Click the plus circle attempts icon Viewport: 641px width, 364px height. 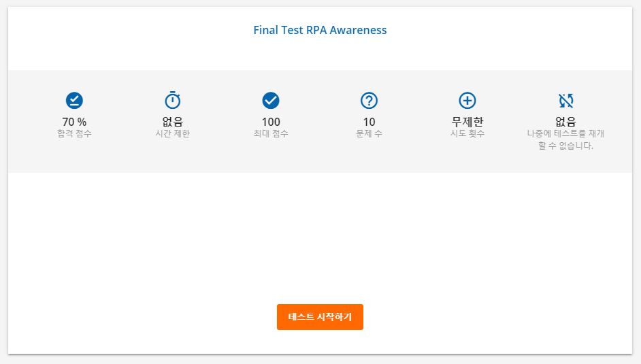[467, 101]
